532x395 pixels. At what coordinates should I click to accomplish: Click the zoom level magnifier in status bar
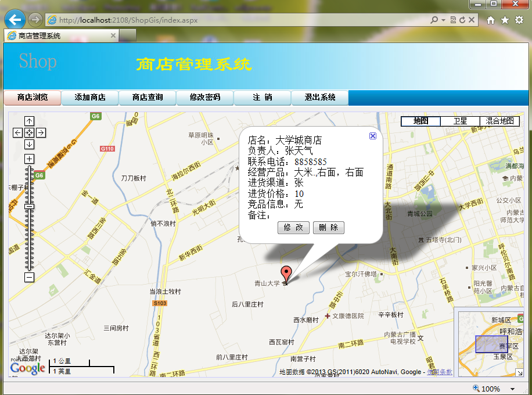(476, 388)
